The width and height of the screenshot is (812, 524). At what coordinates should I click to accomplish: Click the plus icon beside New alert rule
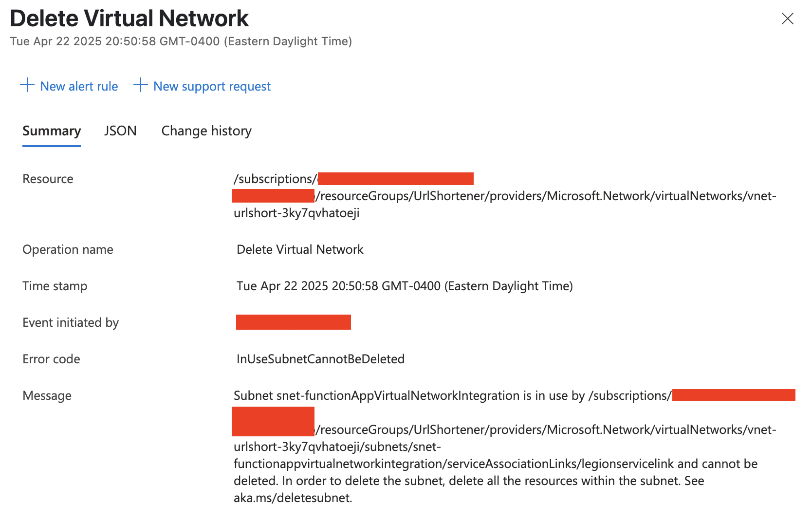[x=27, y=86]
